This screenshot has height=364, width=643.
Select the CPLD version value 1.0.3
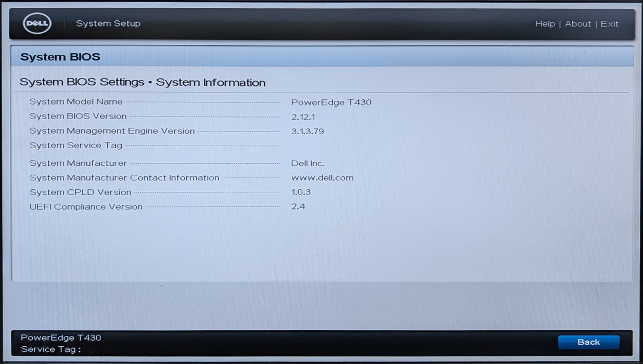pos(301,192)
